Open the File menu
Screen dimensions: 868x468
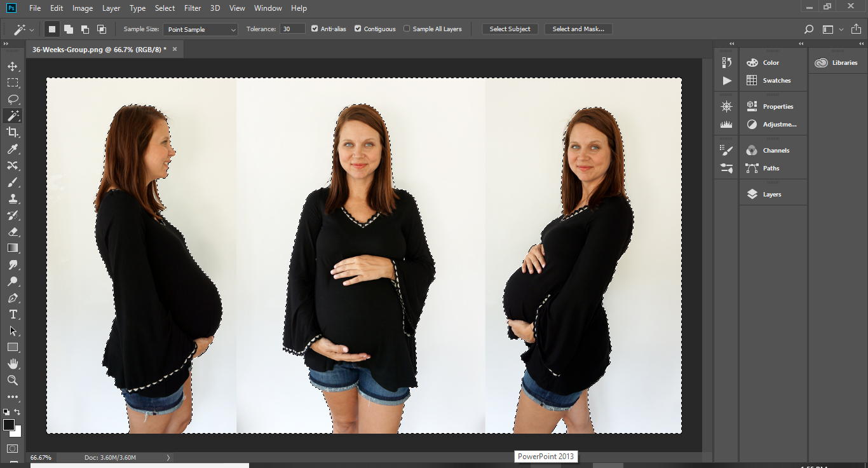click(x=35, y=8)
